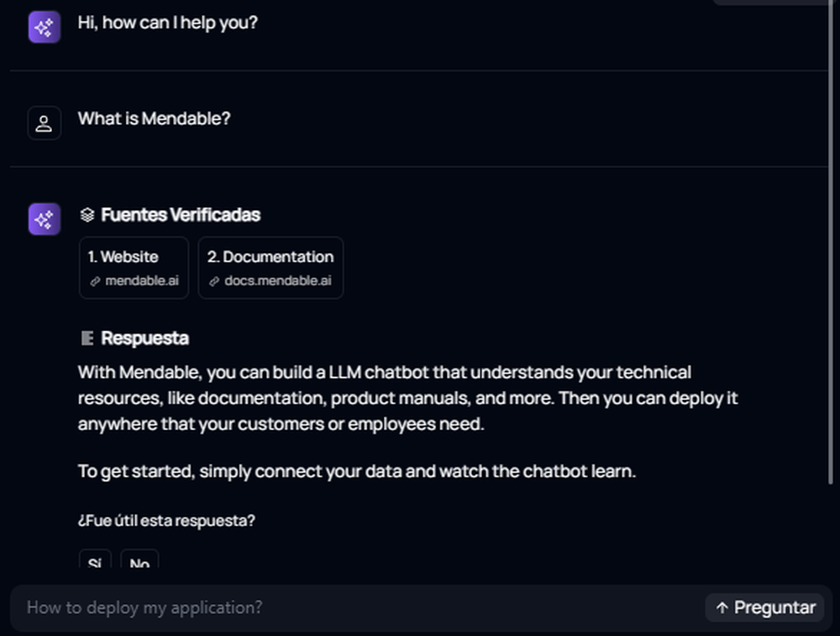This screenshot has width=840, height=636.
Task: Click the chat vertical scrollbar
Action: (x=831, y=241)
